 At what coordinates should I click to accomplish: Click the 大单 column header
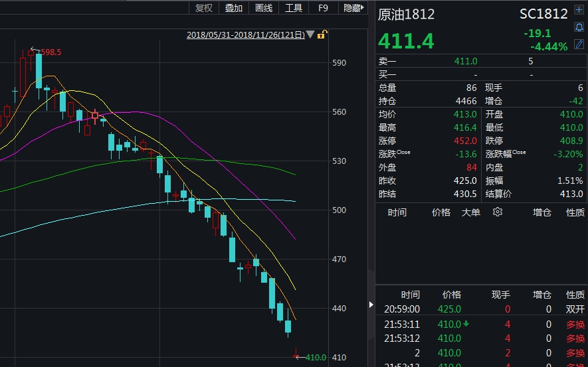coord(470,212)
